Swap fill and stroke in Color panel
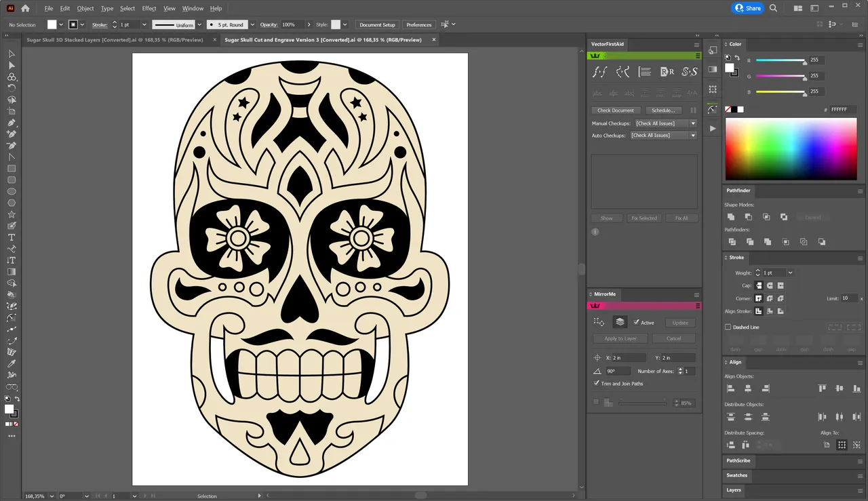868x501 pixels. pos(736,58)
